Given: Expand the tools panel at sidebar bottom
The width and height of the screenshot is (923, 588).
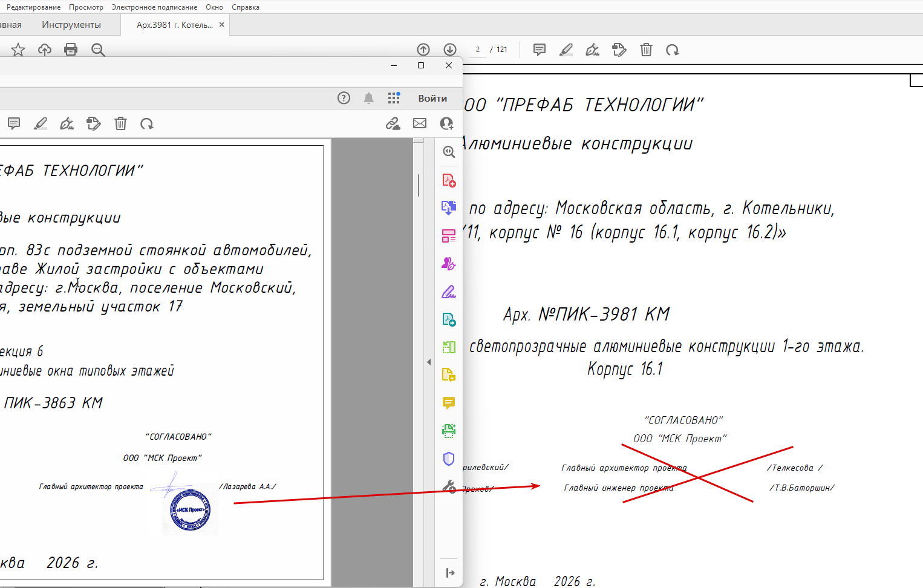Looking at the screenshot, I should pyautogui.click(x=450, y=573).
